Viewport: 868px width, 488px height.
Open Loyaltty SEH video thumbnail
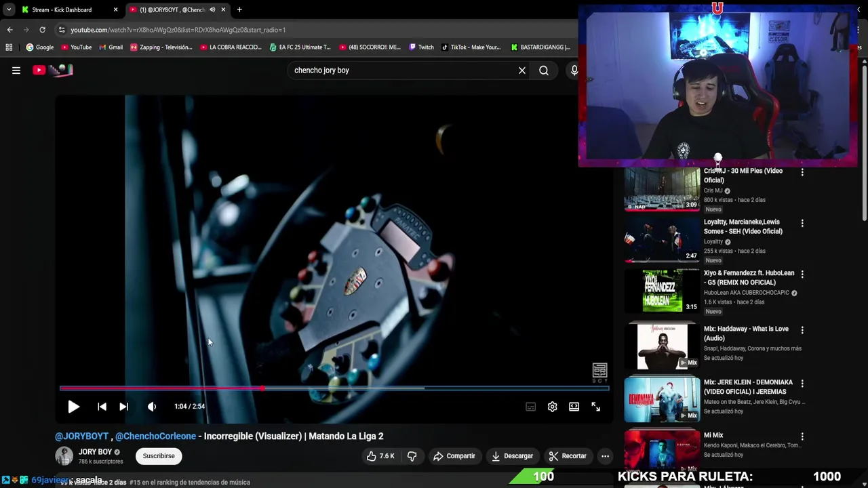662,240
